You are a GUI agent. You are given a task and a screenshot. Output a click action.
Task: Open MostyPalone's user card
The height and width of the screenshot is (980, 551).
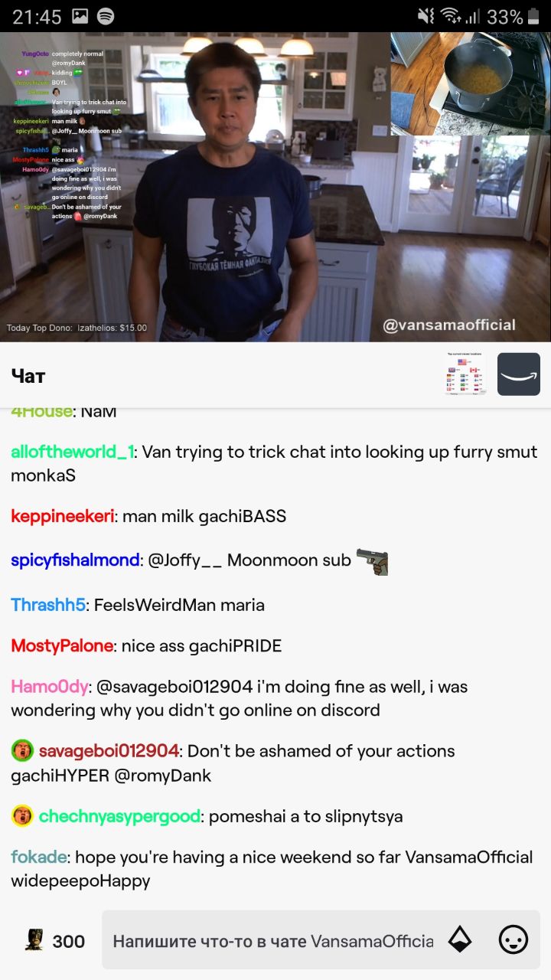[62, 646]
